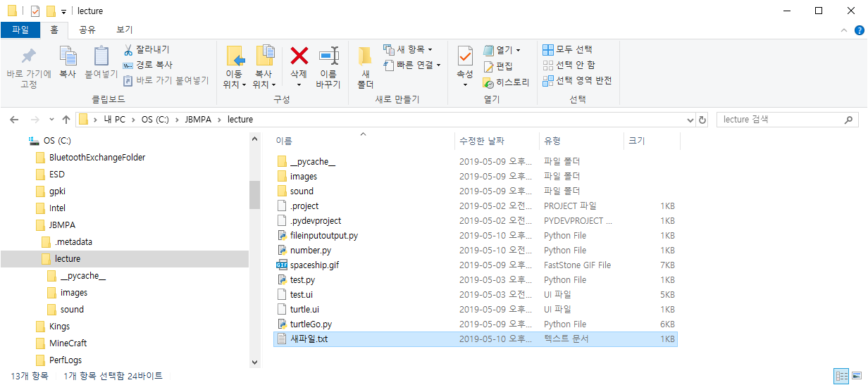Click 선택 안 함 (Select none)
This screenshot has width=868, height=385.
(569, 65)
